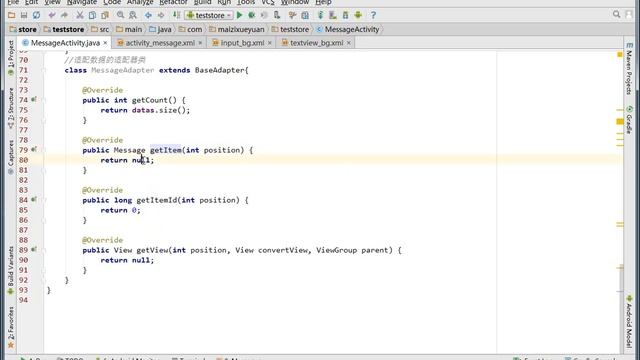Screen dimensions: 640x360
Task: Open the Refactor menu
Action: click(173, 2)
